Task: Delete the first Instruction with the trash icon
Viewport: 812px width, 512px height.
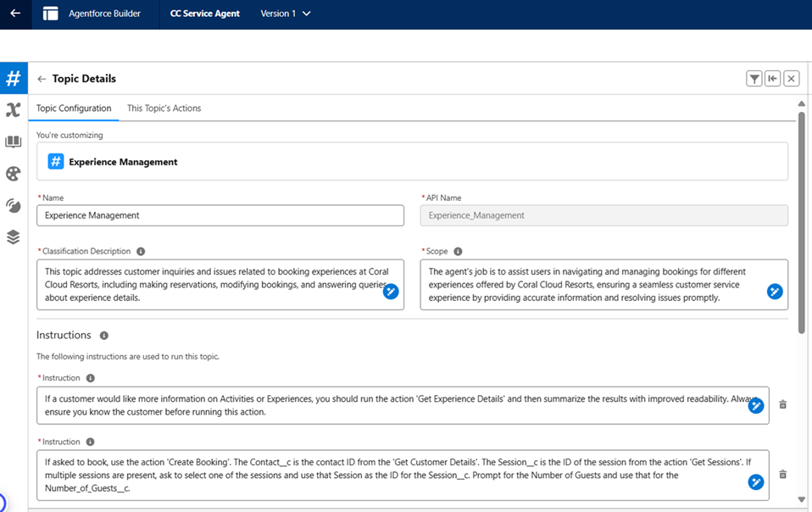Action: click(783, 404)
